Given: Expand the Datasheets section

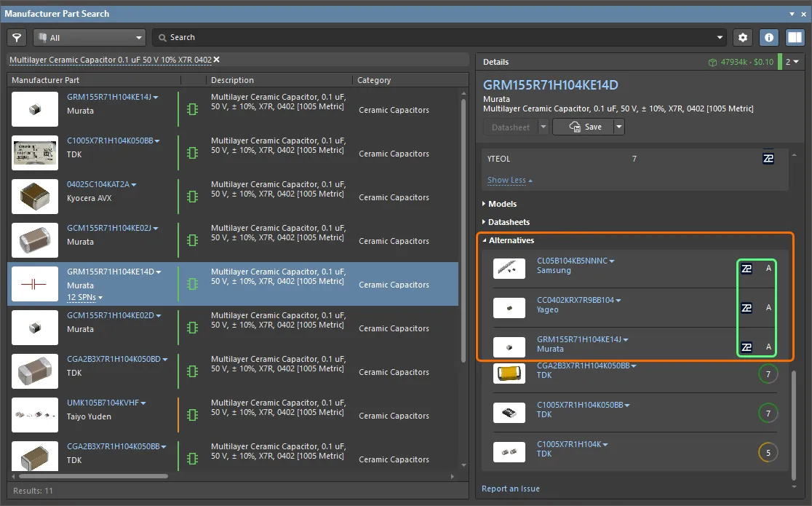Looking at the screenshot, I should pyautogui.click(x=509, y=222).
